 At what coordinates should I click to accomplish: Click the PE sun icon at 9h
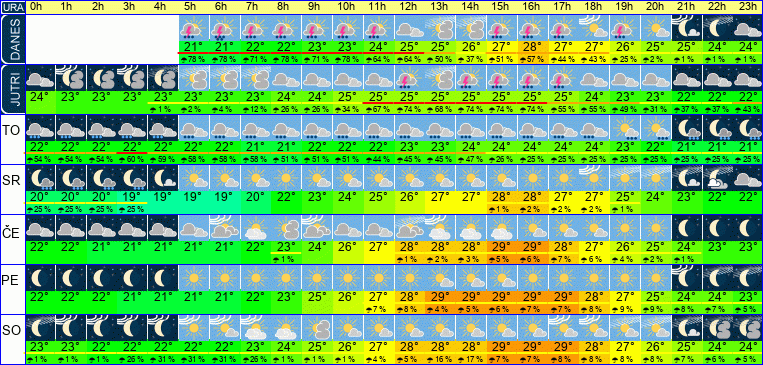pyautogui.click(x=316, y=277)
